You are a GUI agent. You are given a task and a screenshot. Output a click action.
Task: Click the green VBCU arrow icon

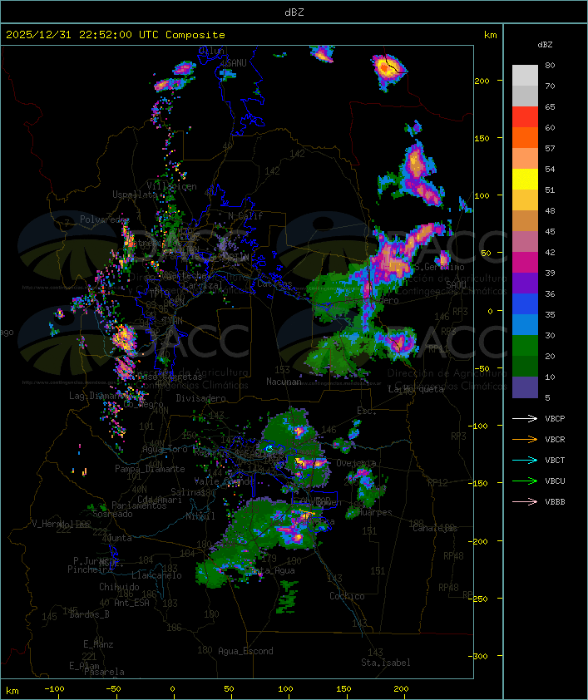[525, 481]
